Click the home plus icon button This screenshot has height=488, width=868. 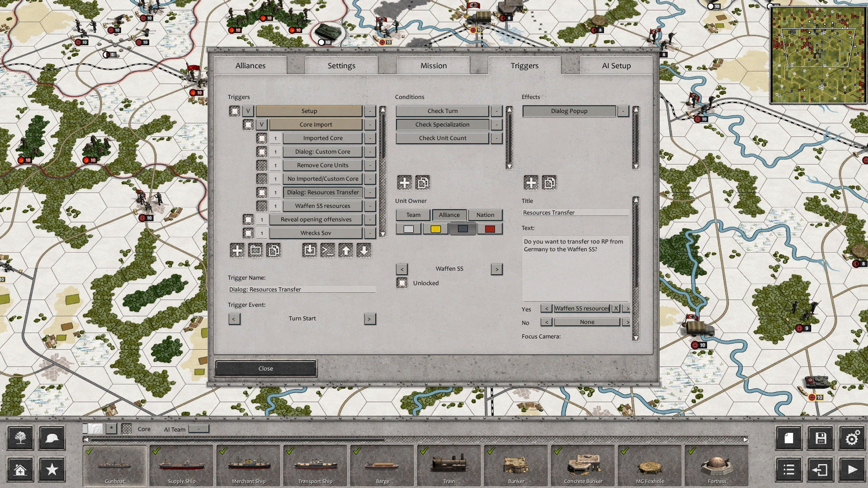click(x=20, y=469)
